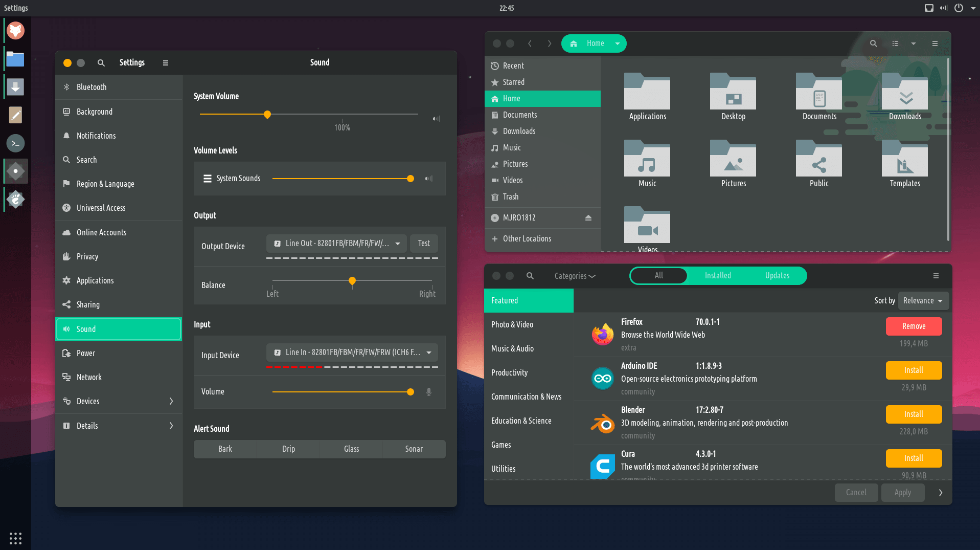980x550 pixels.
Task: Open the hamburger menu in file manager
Action: [x=935, y=43]
